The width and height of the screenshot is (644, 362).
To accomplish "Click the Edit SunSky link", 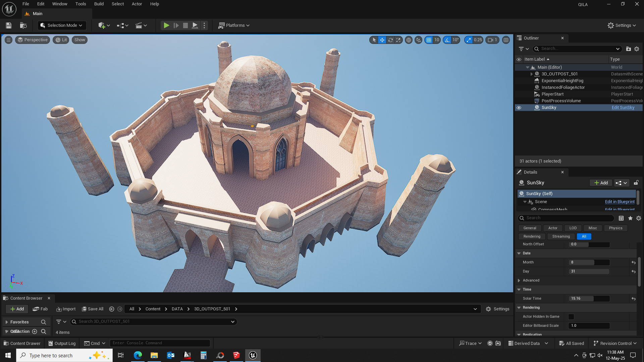I will tap(623, 108).
